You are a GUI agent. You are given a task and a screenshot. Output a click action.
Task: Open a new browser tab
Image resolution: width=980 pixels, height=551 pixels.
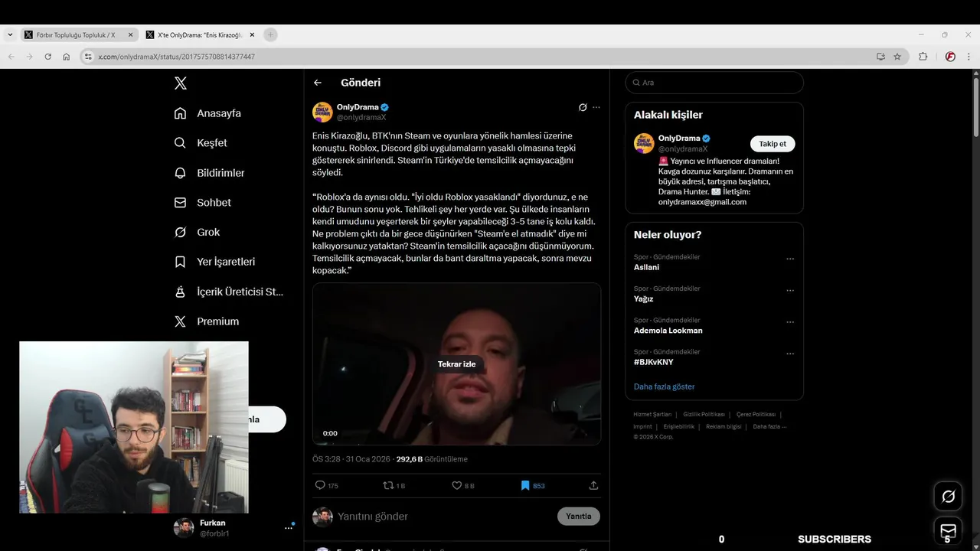click(270, 35)
